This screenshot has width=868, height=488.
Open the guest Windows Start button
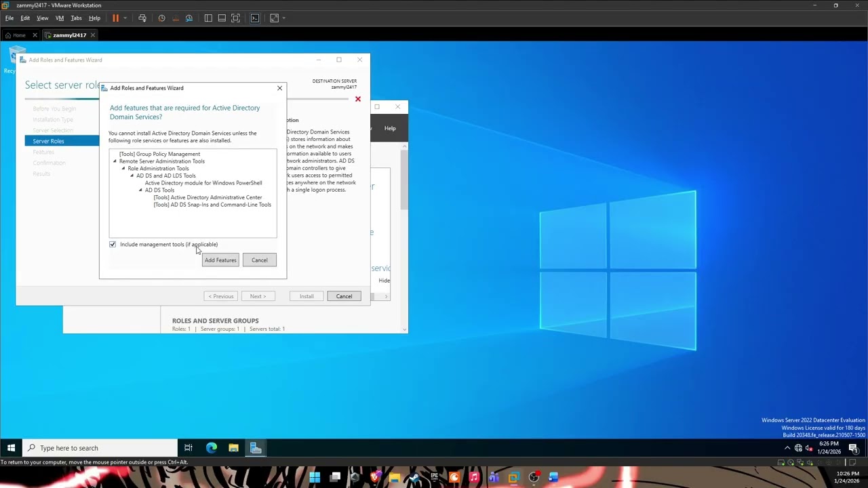(x=11, y=448)
